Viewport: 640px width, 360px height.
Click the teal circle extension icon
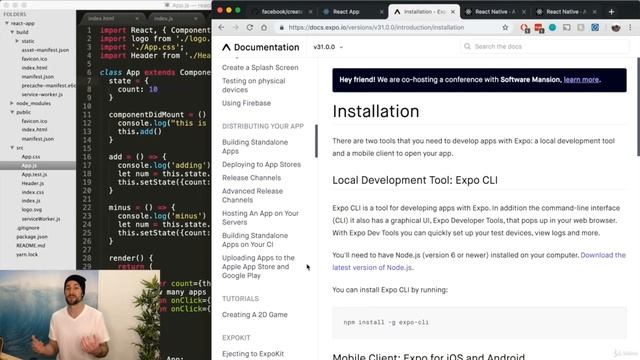[x=552, y=28]
